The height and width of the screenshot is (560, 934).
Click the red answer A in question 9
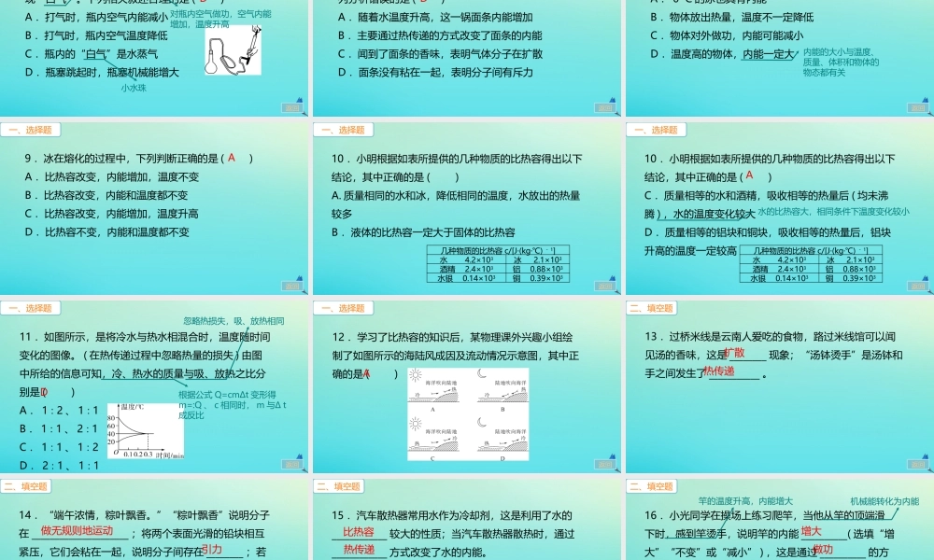click(232, 158)
